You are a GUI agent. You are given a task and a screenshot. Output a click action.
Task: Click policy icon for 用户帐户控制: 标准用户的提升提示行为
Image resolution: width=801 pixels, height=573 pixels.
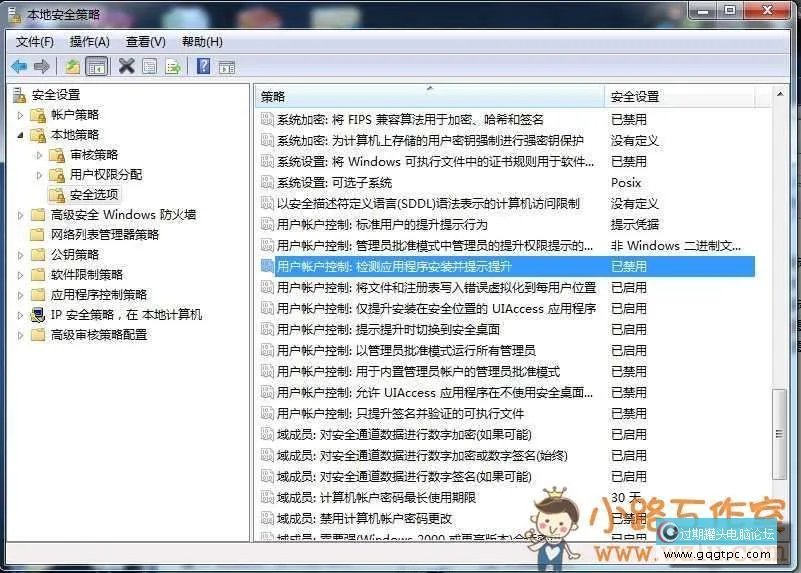(x=267, y=224)
